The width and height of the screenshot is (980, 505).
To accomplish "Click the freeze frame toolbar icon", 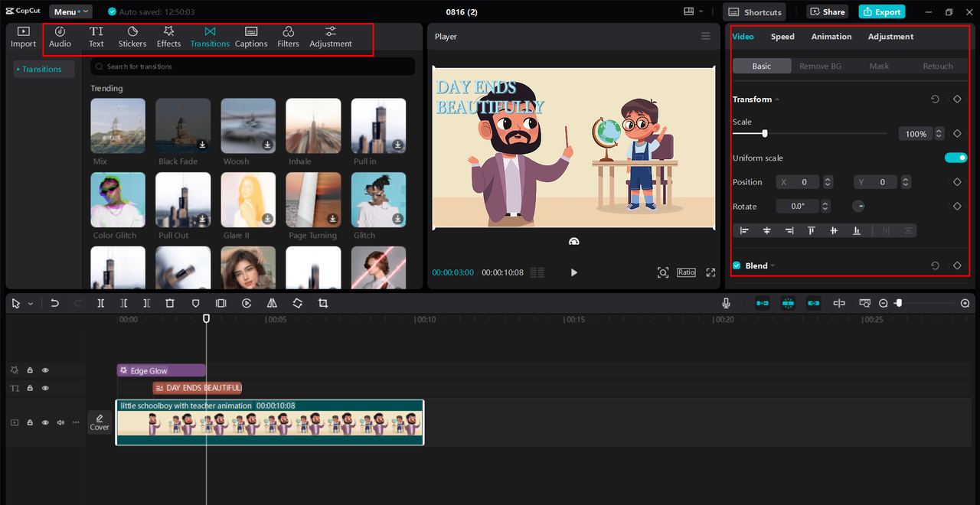I will click(x=220, y=303).
